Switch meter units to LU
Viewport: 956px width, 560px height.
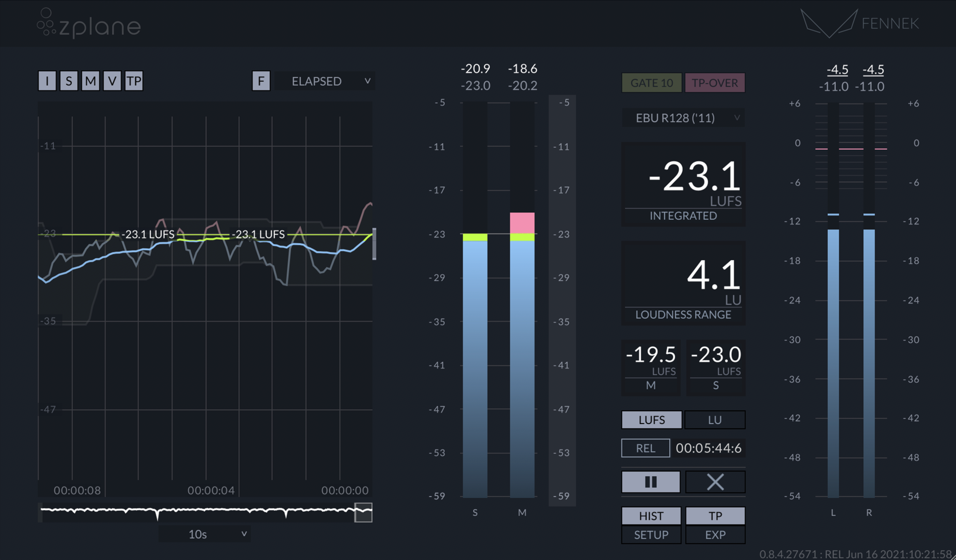[x=715, y=420]
